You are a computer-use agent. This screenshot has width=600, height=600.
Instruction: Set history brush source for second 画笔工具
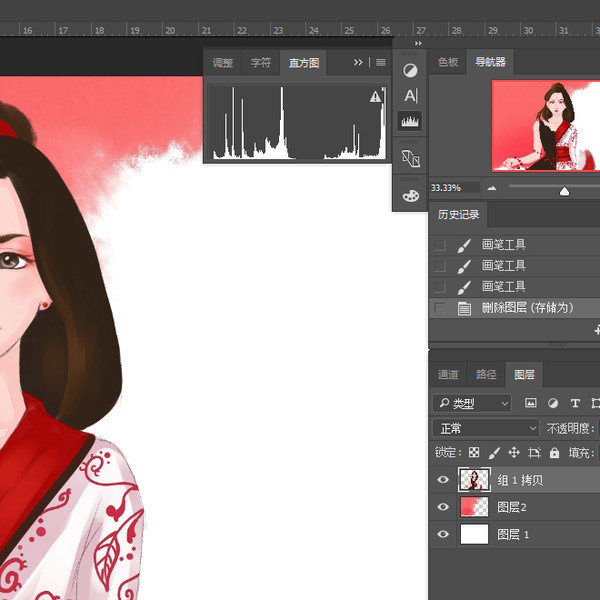point(440,266)
